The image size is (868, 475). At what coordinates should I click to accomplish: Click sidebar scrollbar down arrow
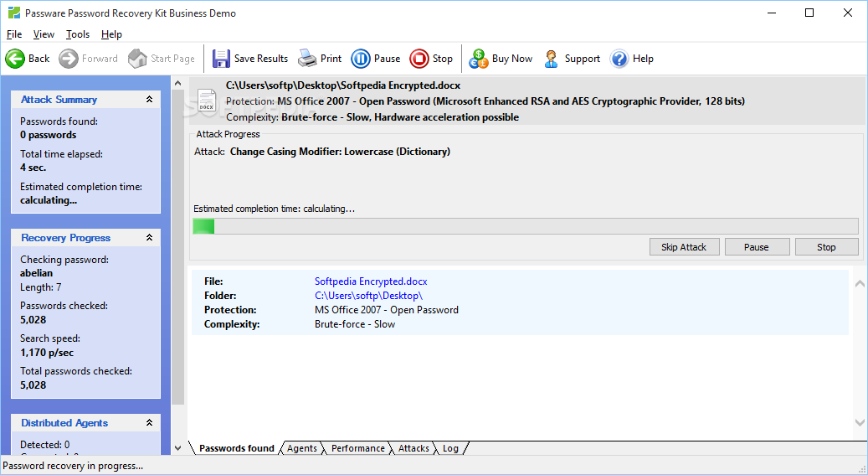pyautogui.click(x=177, y=448)
